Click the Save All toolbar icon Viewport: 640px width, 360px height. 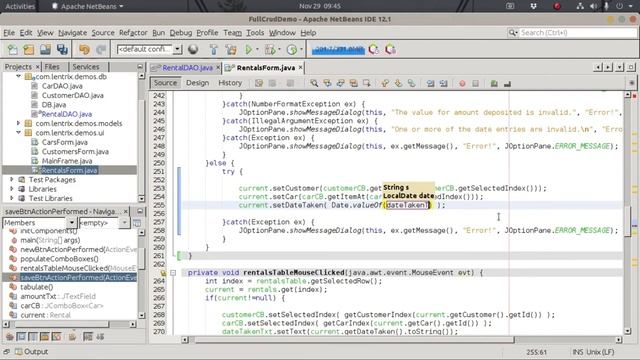[x=62, y=49]
